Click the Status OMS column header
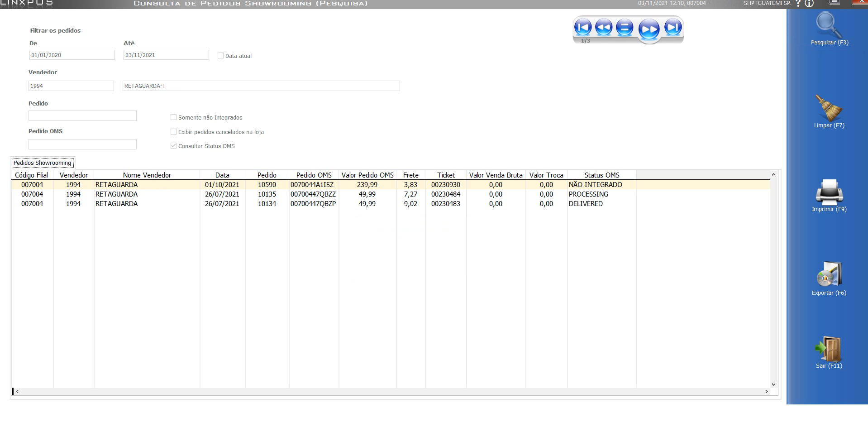Image resolution: width=868 pixels, height=423 pixels. tap(602, 175)
